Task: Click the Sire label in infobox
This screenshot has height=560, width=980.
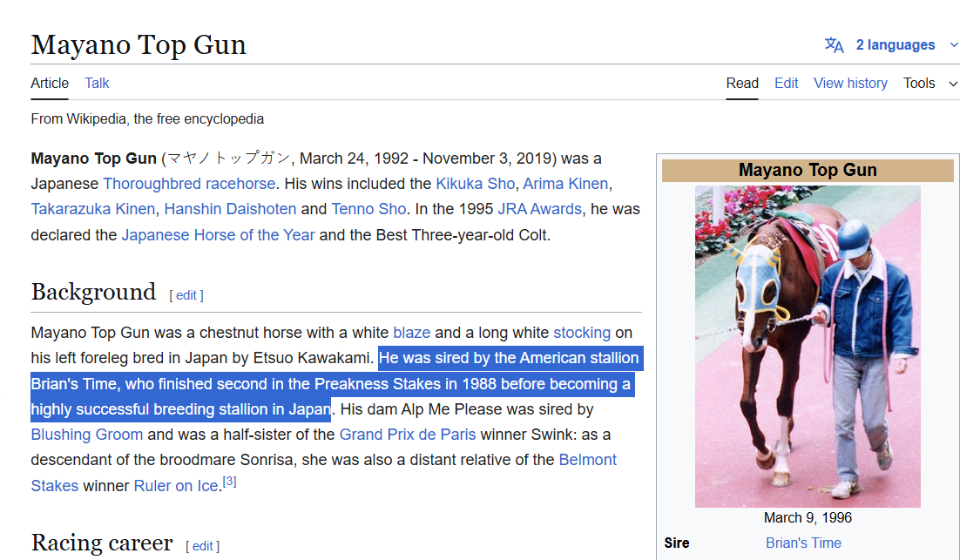Action: [677, 543]
